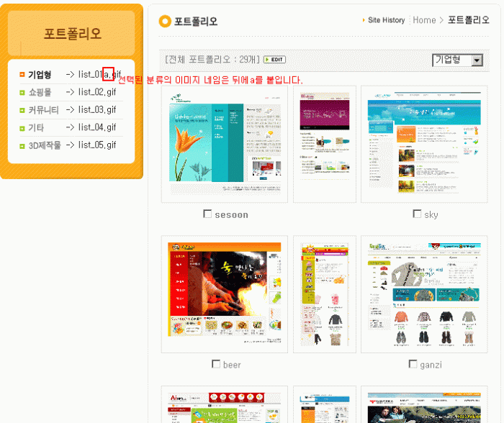Viewport: 504px width, 423px height.
Task: Click the green bullet icon beside 기타
Action: coord(22,128)
